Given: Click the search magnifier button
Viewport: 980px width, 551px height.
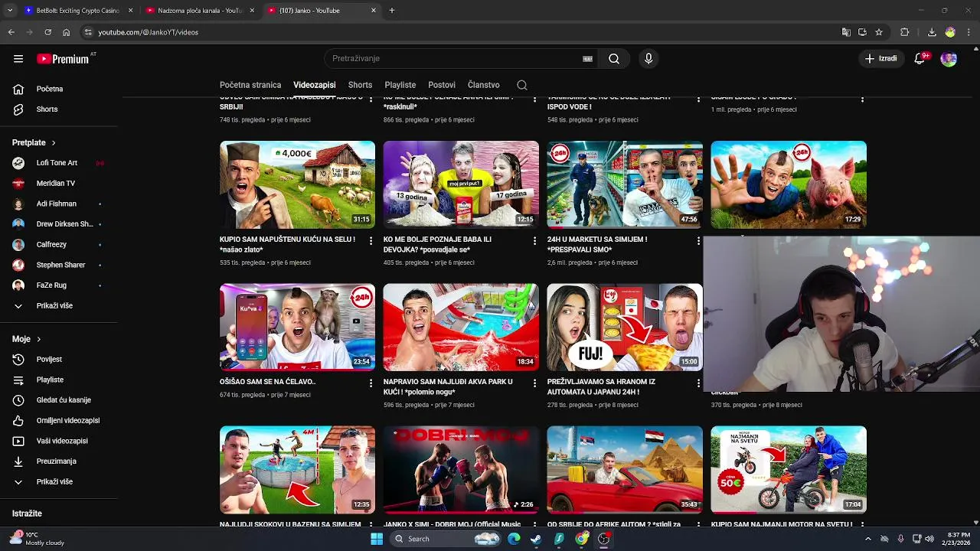Looking at the screenshot, I should 614,59.
